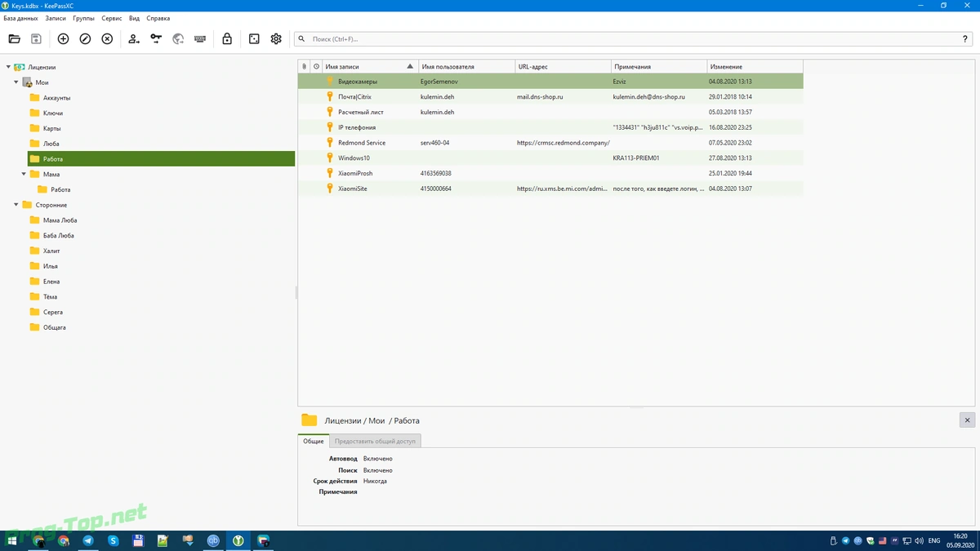Screen dimensions: 980x551
Task: Click the expiry clock column header
Action: (x=316, y=66)
